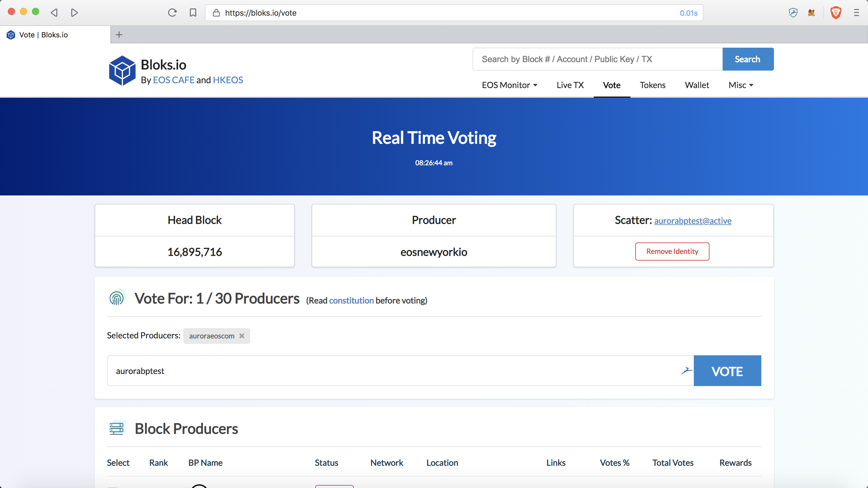Open the browser hamburger menu
868x488 pixels.
[856, 13]
